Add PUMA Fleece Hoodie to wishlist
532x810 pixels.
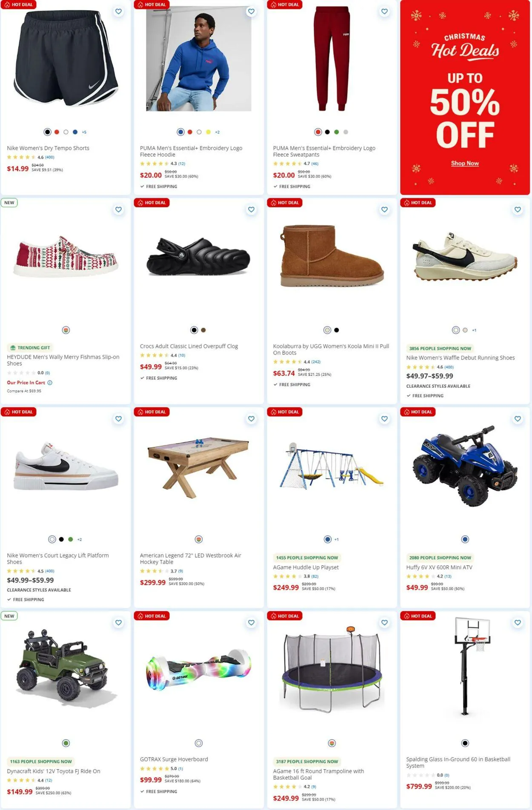pyautogui.click(x=251, y=11)
